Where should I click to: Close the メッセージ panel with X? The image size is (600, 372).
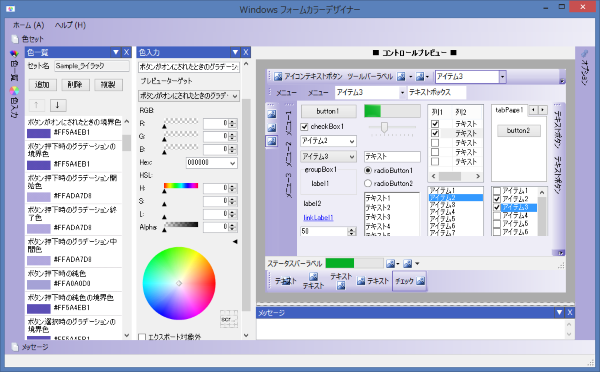click(x=570, y=312)
